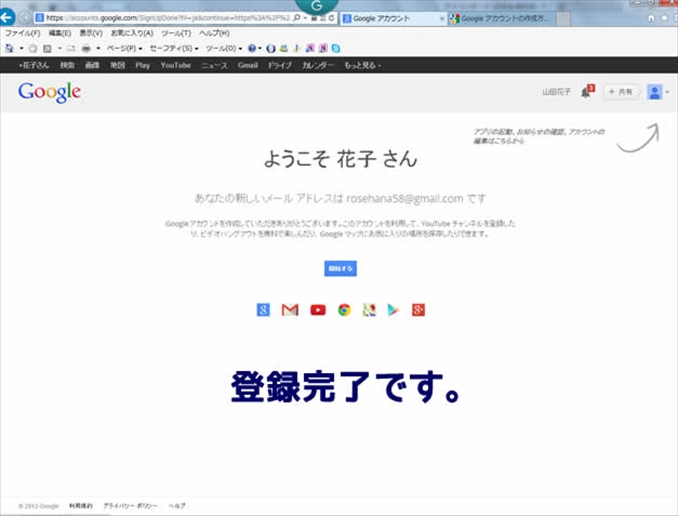Click Gmail in the Google bar

[x=248, y=65]
